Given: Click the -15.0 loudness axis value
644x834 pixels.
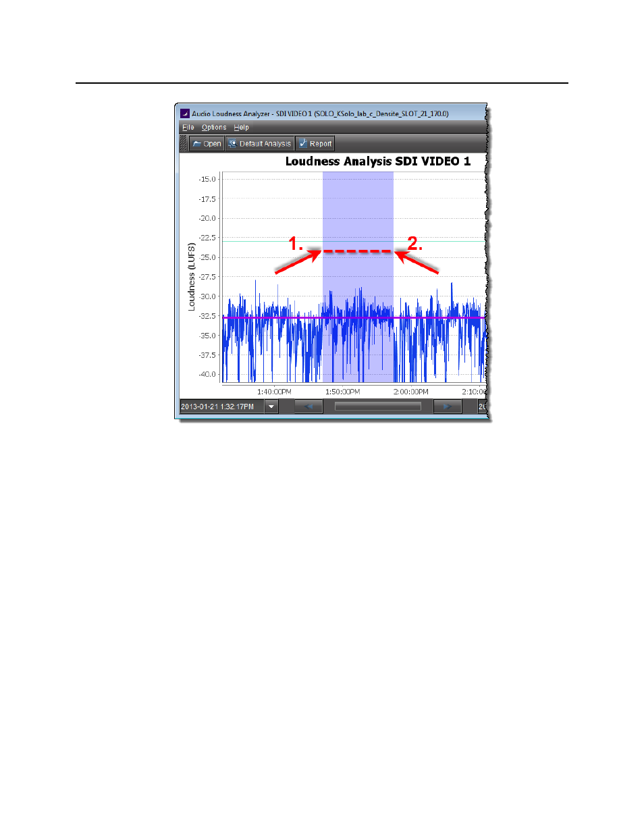Looking at the screenshot, I should pyautogui.click(x=207, y=180).
